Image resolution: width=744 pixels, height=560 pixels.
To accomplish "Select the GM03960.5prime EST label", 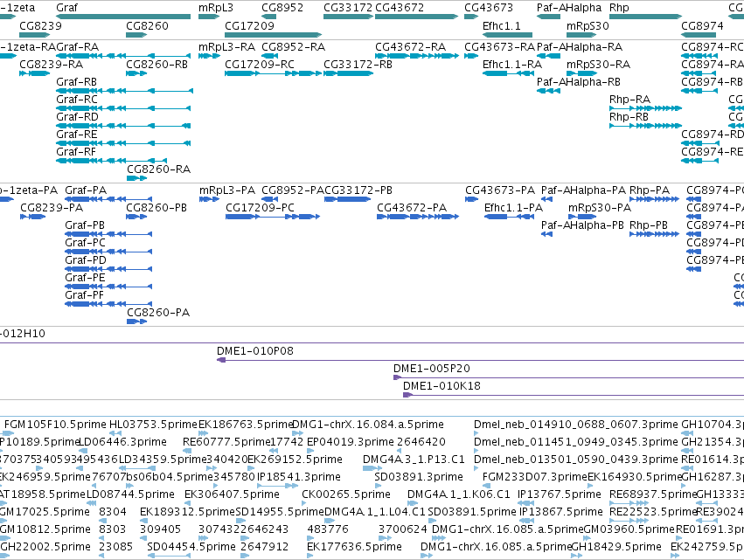I will tap(629, 529).
